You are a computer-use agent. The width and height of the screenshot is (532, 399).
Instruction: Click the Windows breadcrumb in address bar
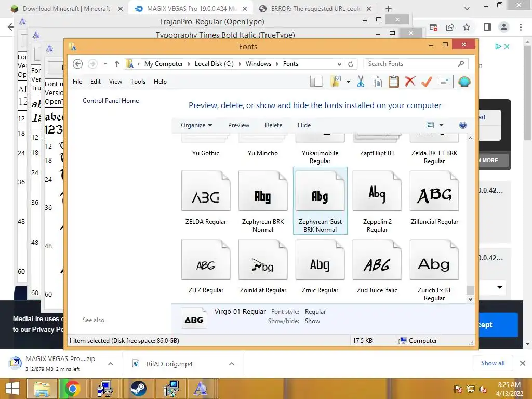(x=258, y=64)
